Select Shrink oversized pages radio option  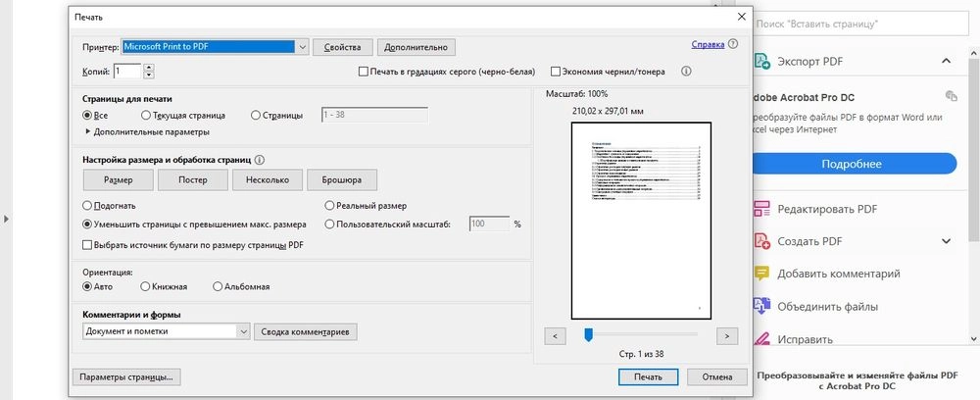(87, 225)
